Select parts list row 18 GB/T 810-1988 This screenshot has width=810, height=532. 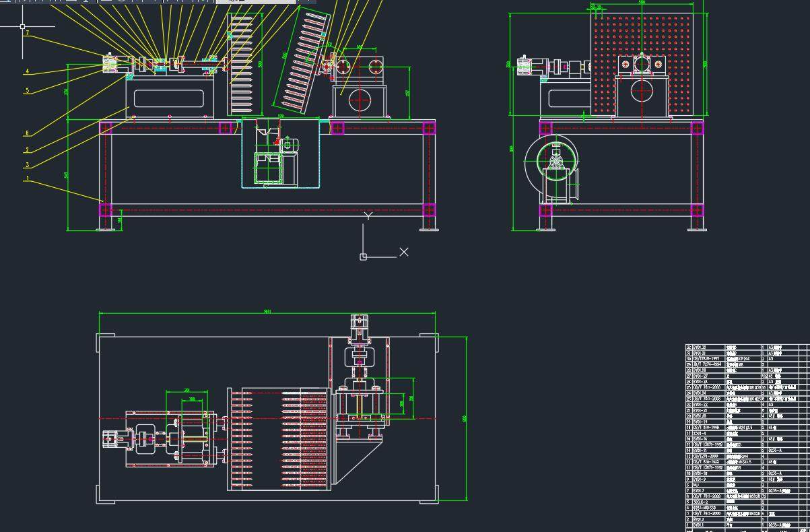coord(747,427)
